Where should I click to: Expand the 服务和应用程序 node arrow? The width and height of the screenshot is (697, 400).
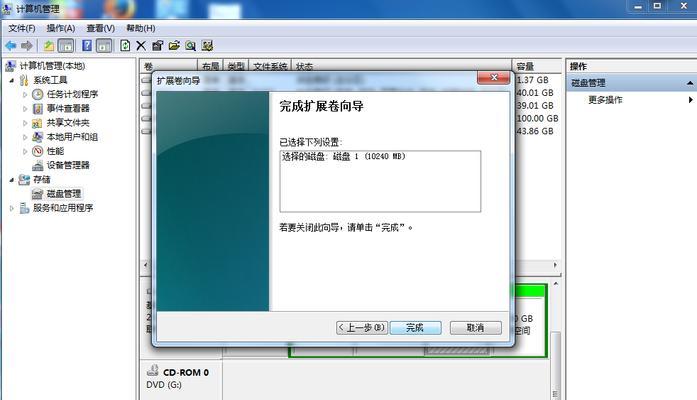[12, 208]
